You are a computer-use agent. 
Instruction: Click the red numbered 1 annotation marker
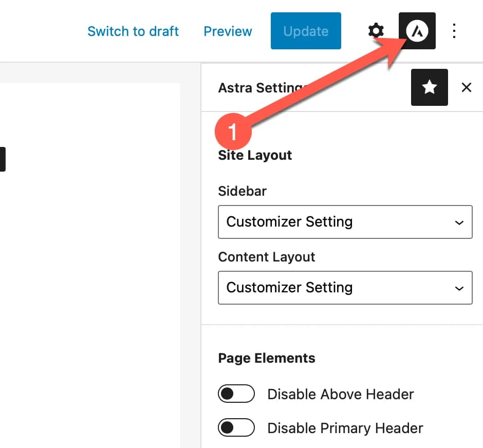tap(233, 132)
